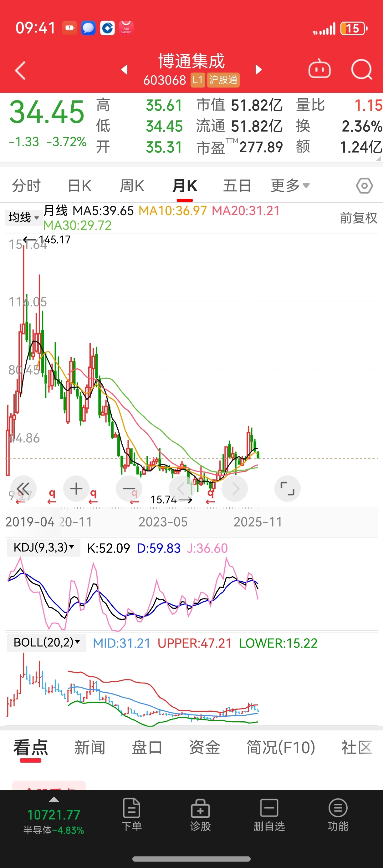Screen dimensions: 383x868
Task: Tap battery indicator in status bar
Action: [354, 29]
